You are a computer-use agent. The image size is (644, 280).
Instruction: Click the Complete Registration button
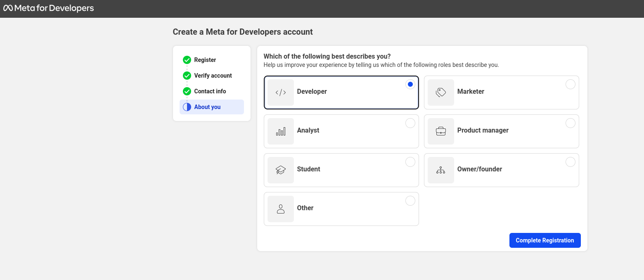545,240
